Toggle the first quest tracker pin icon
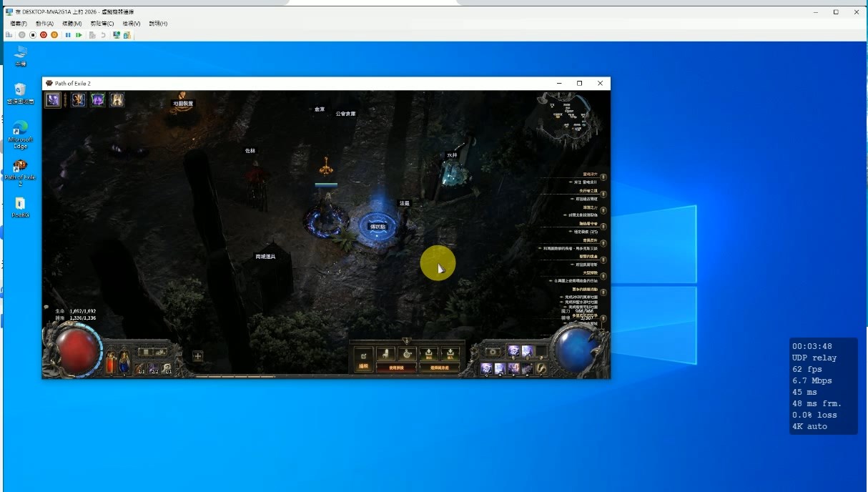Viewport: 868px width, 492px height. point(603,176)
